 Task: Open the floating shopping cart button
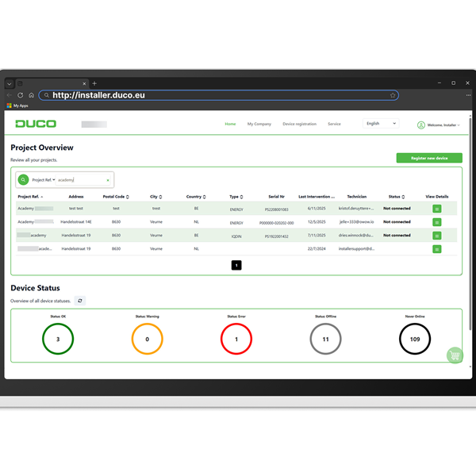click(x=454, y=355)
